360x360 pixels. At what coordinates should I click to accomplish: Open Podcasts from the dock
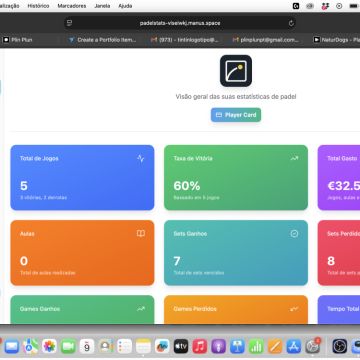(x=219, y=347)
